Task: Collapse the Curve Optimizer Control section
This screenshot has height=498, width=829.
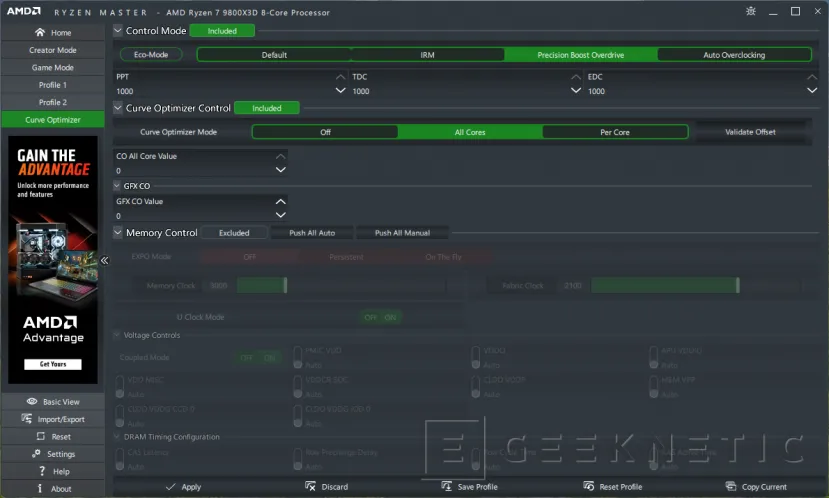Action: [118, 107]
